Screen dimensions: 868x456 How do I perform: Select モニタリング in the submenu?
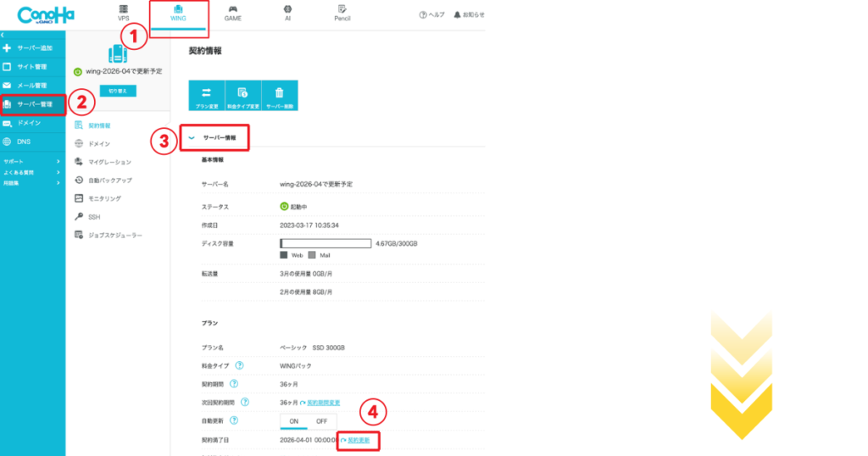[98, 198]
